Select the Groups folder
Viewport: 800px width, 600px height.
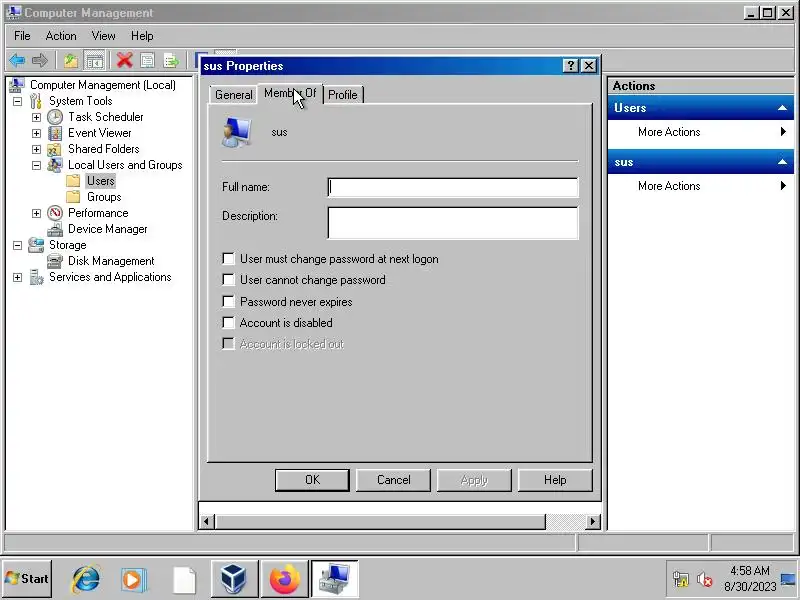click(x=104, y=197)
